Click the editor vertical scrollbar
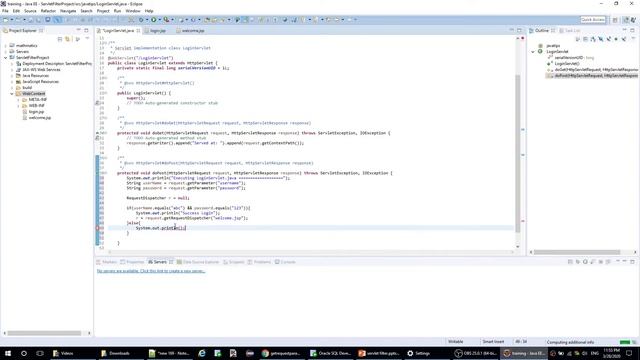 tap(518, 153)
